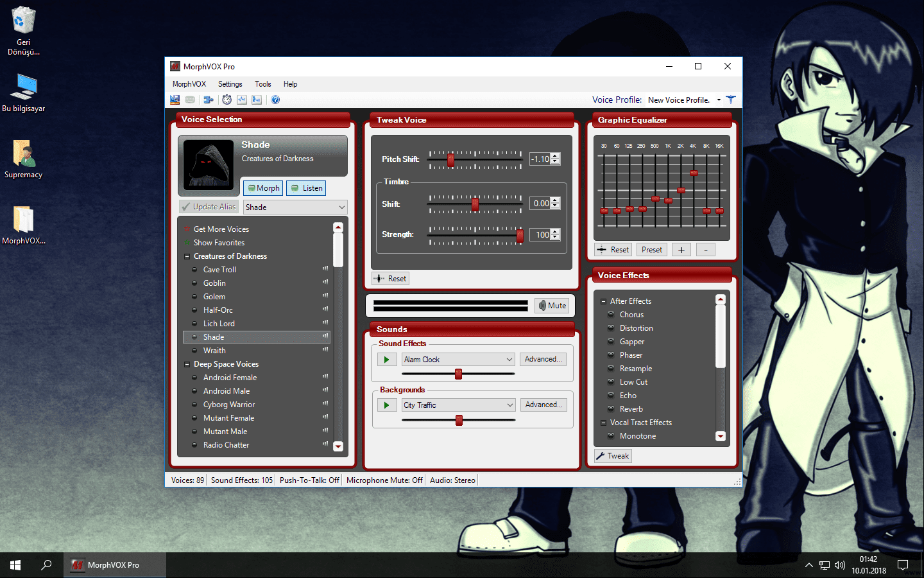
Task: Click the waveform toolbar icon
Action: click(x=242, y=100)
